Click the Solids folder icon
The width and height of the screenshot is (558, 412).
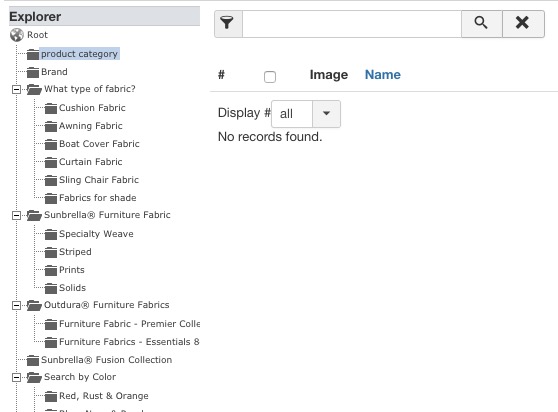[x=51, y=288]
